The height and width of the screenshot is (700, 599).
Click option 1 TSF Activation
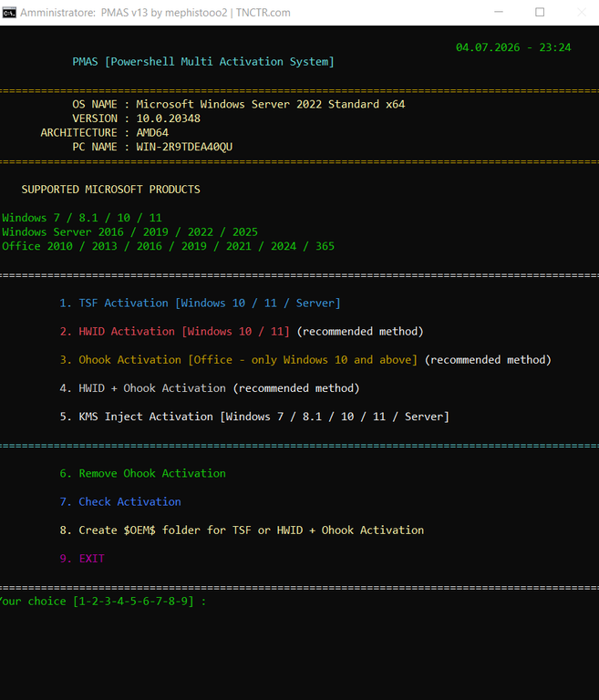coord(200,304)
